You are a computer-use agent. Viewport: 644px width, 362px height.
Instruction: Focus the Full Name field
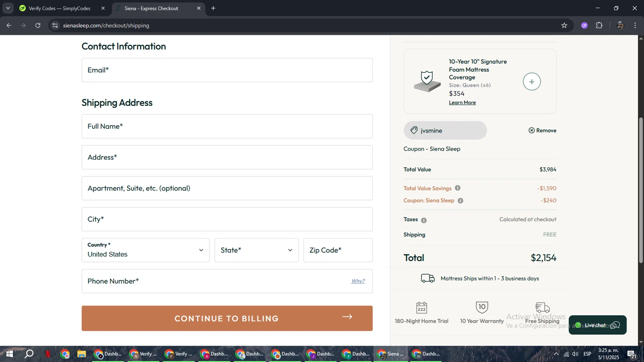tap(227, 126)
